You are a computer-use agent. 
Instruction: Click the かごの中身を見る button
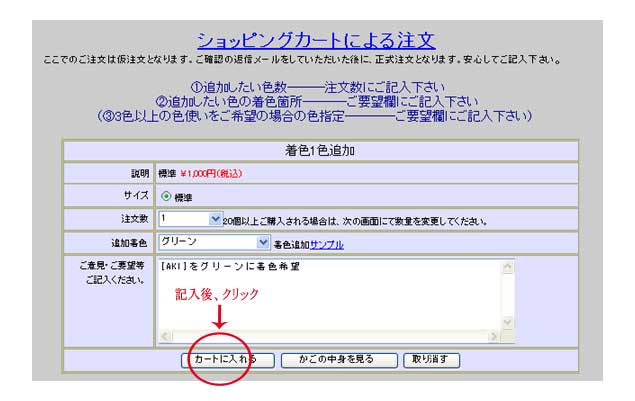coord(339,360)
